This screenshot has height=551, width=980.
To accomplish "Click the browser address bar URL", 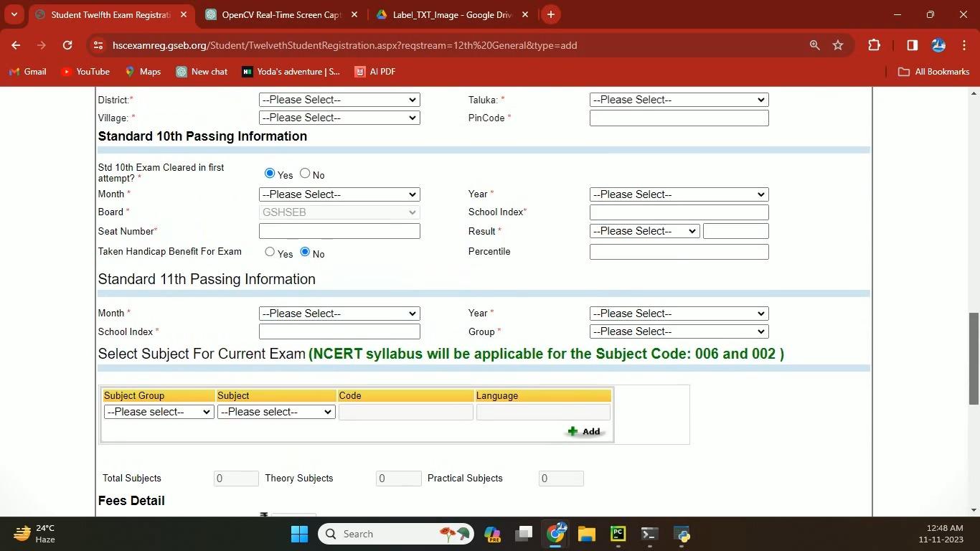I will pos(344,45).
